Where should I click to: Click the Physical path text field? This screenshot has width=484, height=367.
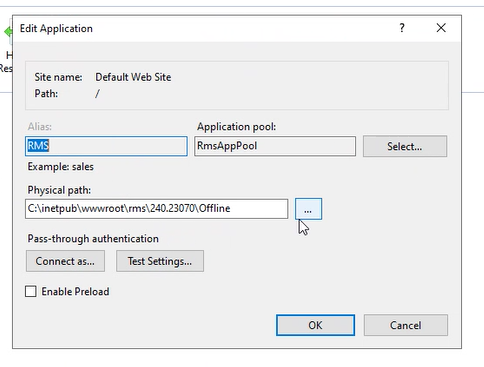click(x=156, y=209)
